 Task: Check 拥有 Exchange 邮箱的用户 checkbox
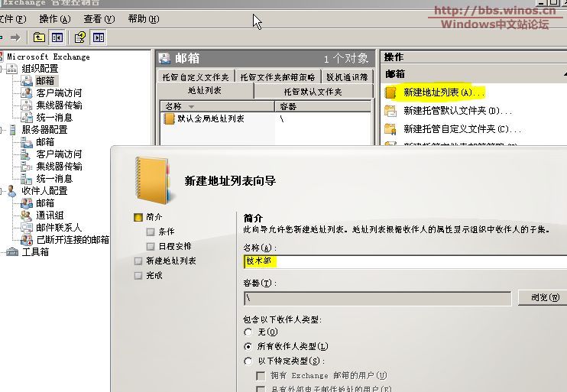pos(261,375)
